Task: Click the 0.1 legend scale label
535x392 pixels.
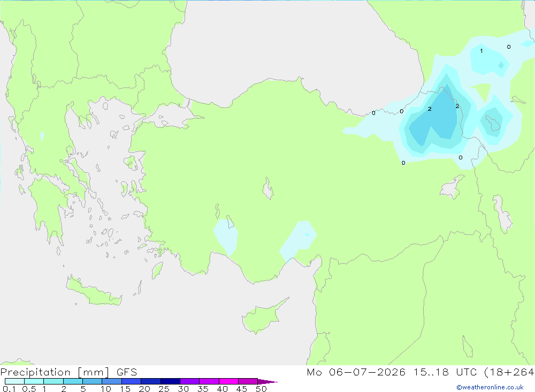Action: tap(9, 389)
